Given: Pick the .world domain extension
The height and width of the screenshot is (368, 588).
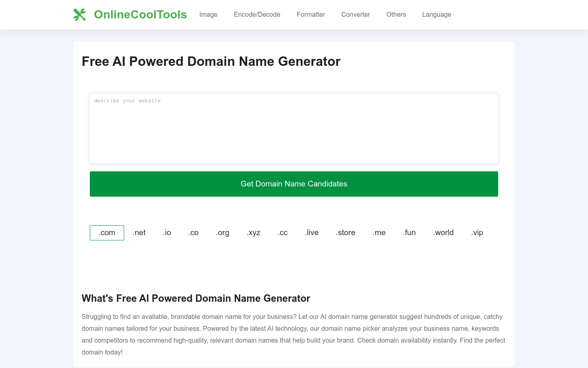Looking at the screenshot, I should (443, 233).
